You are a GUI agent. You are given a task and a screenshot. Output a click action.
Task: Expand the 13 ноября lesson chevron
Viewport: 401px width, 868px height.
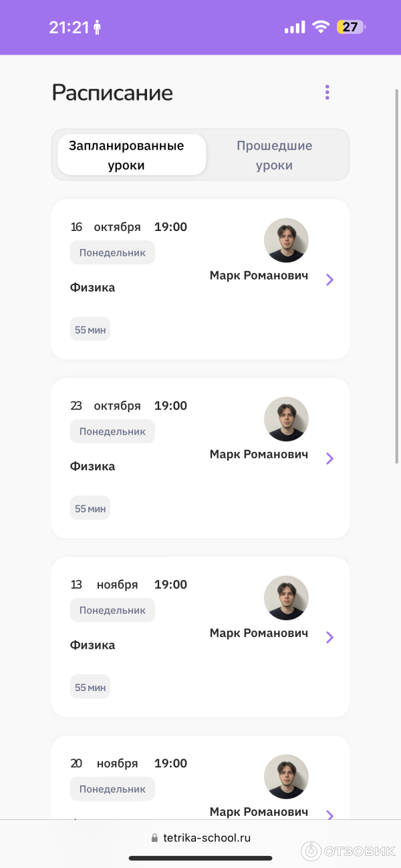(329, 638)
